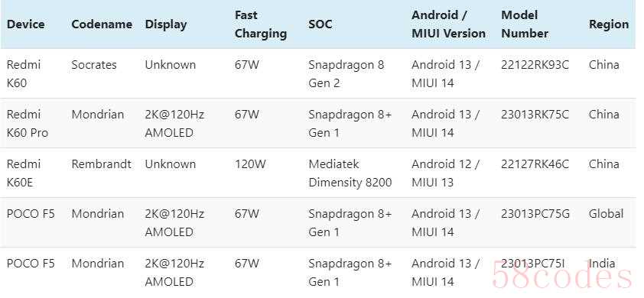Click the Device column header

point(25,24)
